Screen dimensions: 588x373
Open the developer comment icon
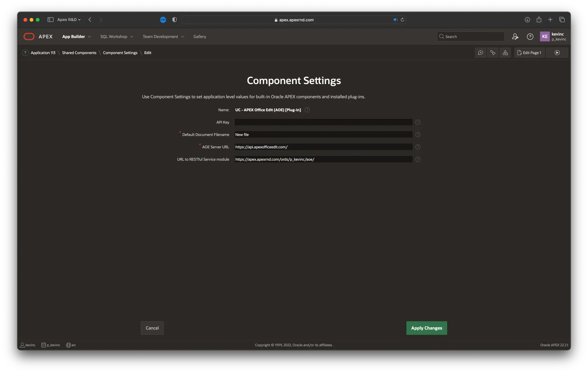coord(481,53)
